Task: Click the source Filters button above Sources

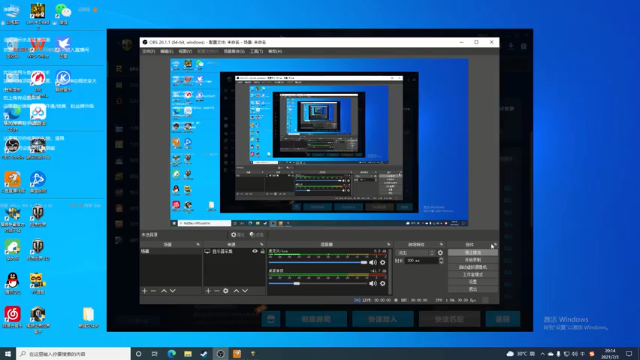Action: (x=257, y=235)
